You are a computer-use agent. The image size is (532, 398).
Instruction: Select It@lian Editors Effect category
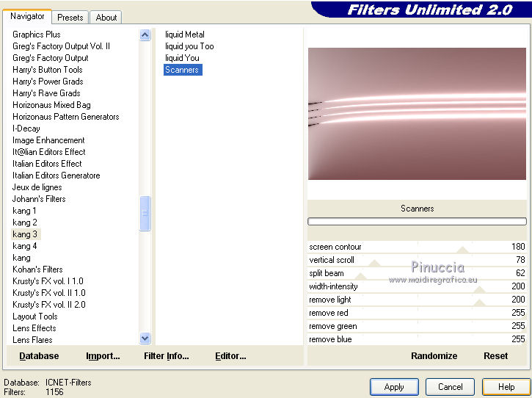(49, 152)
